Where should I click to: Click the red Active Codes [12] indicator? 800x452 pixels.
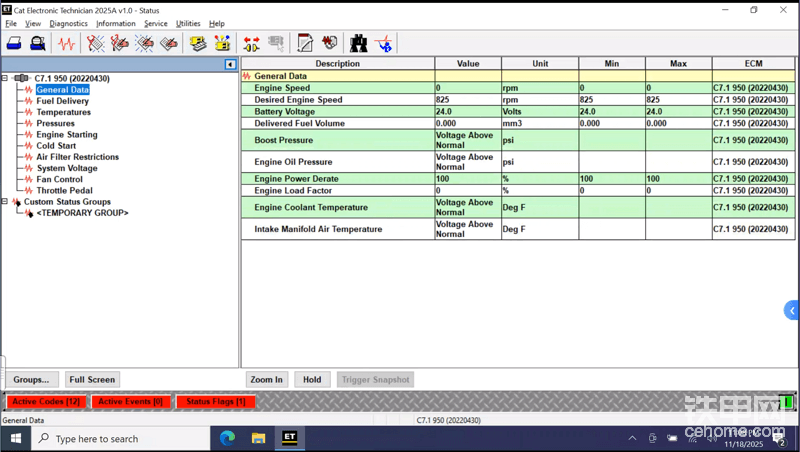(46, 402)
